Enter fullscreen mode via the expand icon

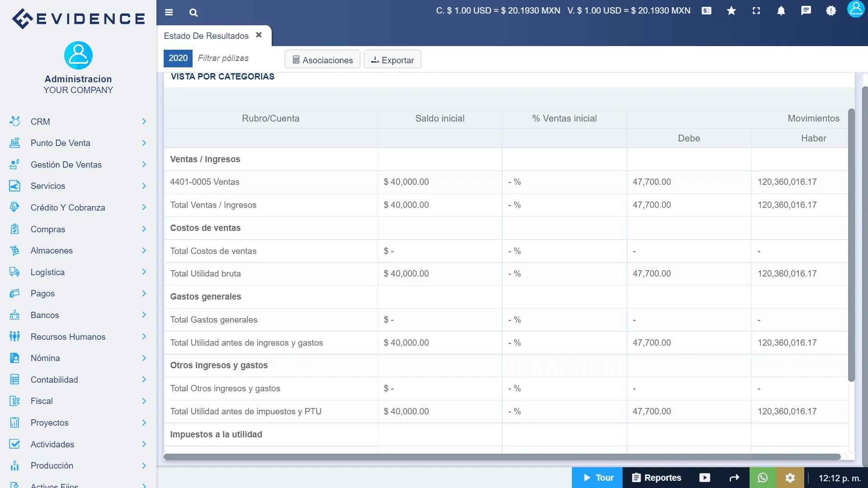coord(756,11)
